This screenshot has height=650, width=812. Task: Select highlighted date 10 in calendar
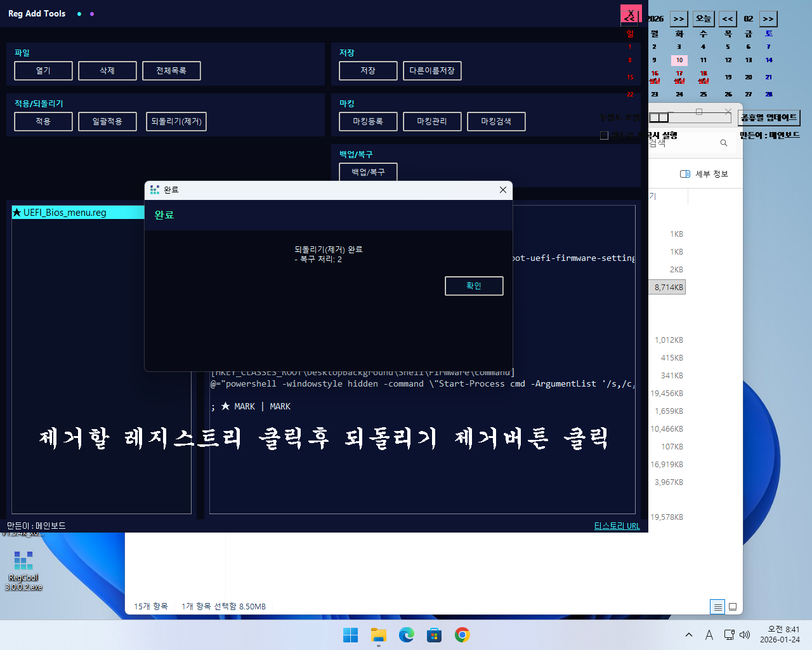[x=679, y=60]
